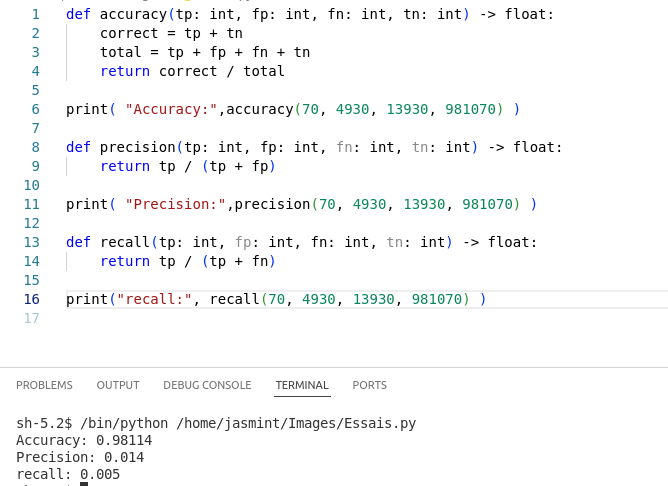Select the TERMINAL tab

(302, 385)
